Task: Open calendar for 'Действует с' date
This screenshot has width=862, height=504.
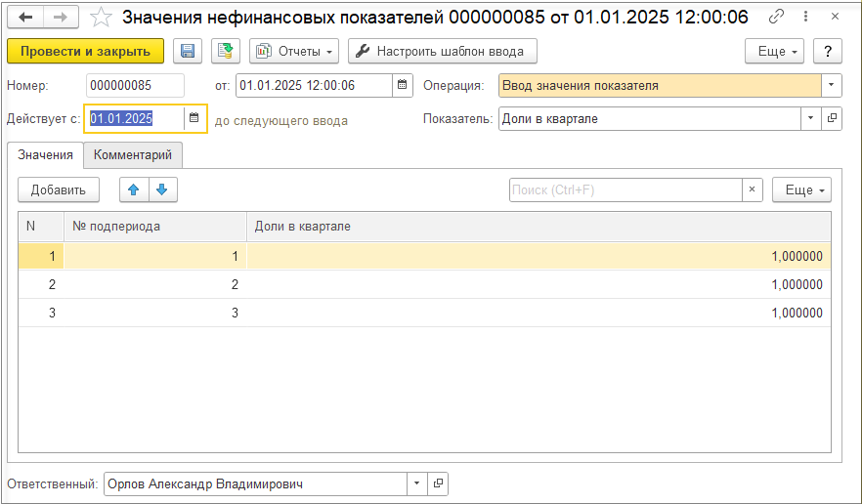Action: (x=194, y=118)
